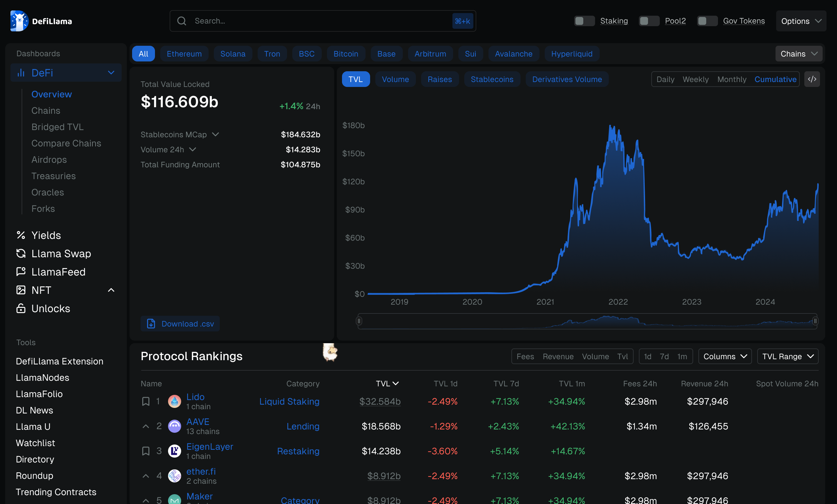The width and height of the screenshot is (837, 504).
Task: Switch chart to Derivatives Volume tab
Action: tap(567, 79)
